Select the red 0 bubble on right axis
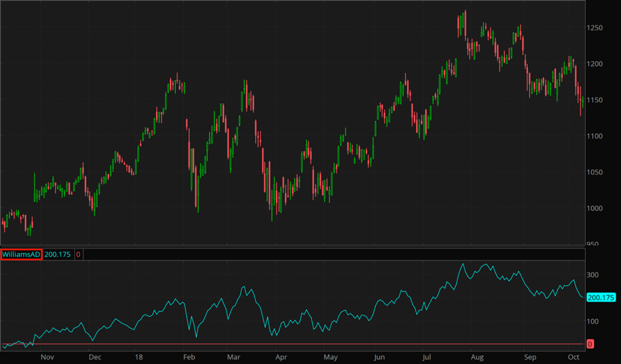The image size is (621, 364). pos(590,343)
